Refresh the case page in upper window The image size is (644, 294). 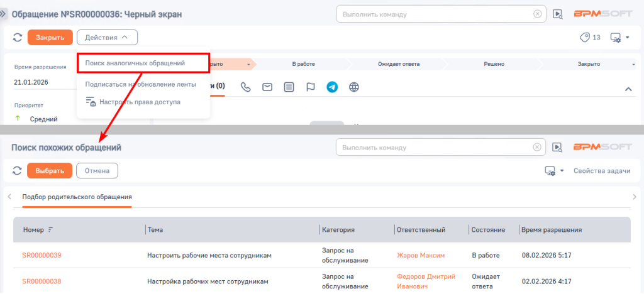17,37
